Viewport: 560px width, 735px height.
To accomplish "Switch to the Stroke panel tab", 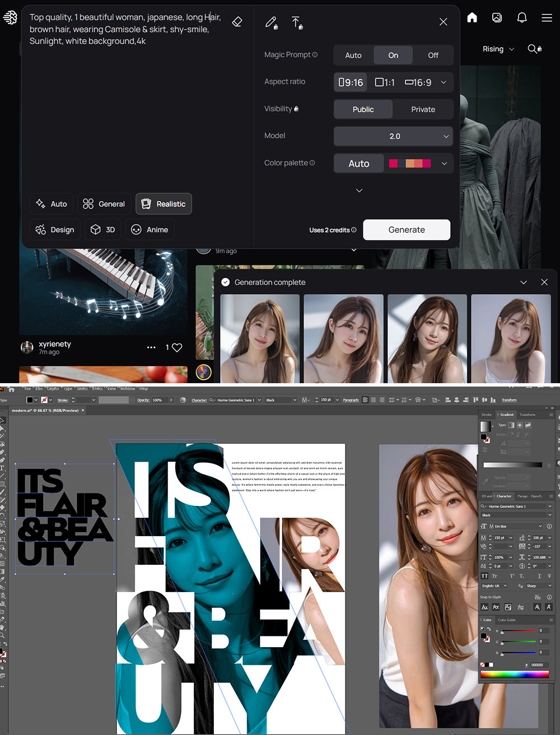I will coord(487,415).
